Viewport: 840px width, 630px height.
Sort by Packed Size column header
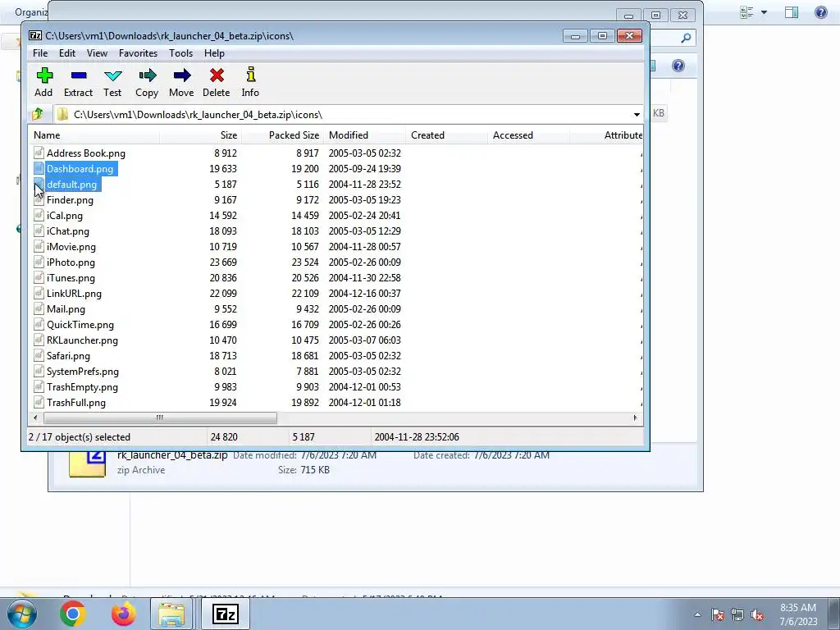click(282, 135)
